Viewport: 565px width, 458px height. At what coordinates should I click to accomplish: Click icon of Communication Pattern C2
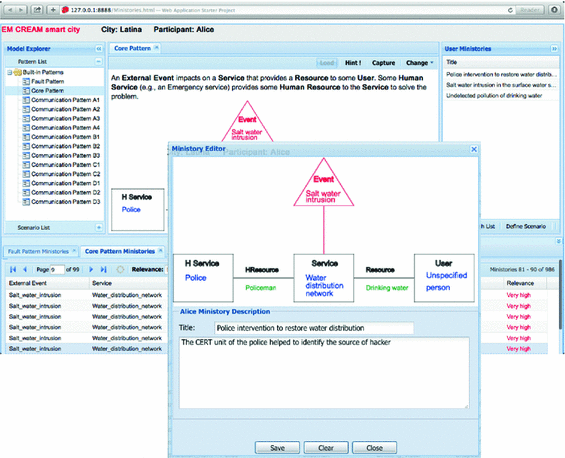click(x=26, y=174)
